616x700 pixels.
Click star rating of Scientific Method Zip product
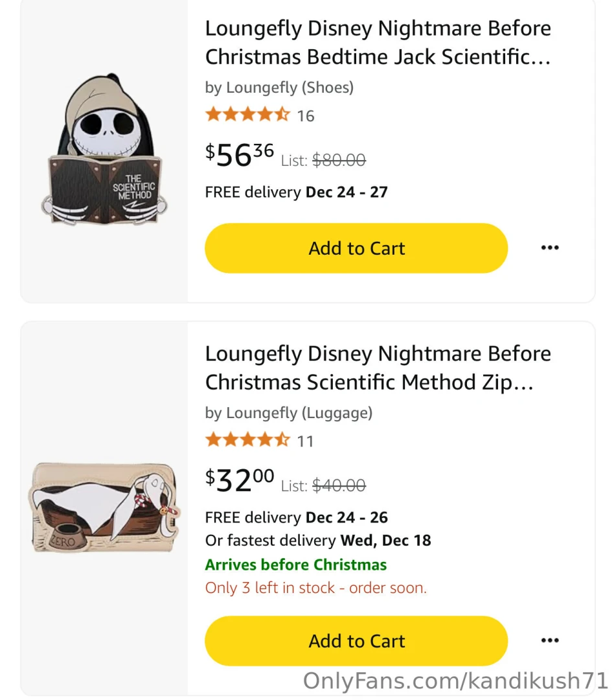pos(247,441)
